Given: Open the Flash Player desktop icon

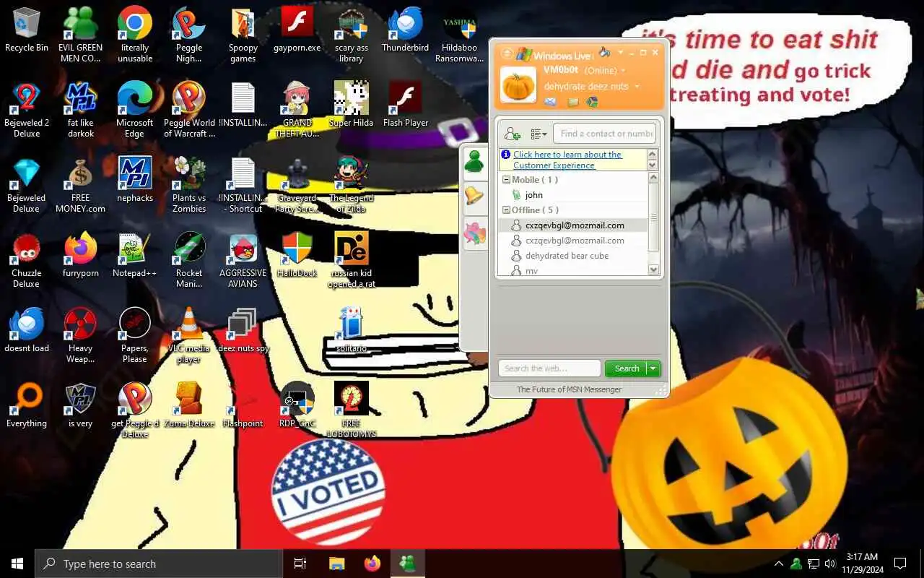Looking at the screenshot, I should (406, 105).
